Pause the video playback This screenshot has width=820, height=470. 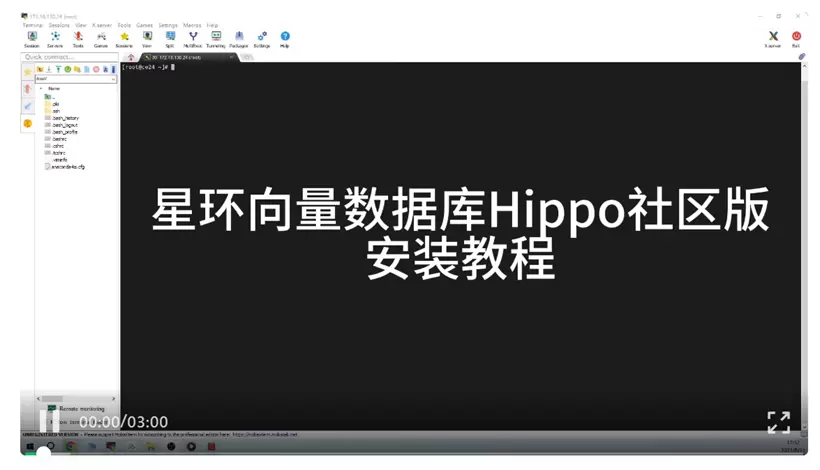coord(46,421)
